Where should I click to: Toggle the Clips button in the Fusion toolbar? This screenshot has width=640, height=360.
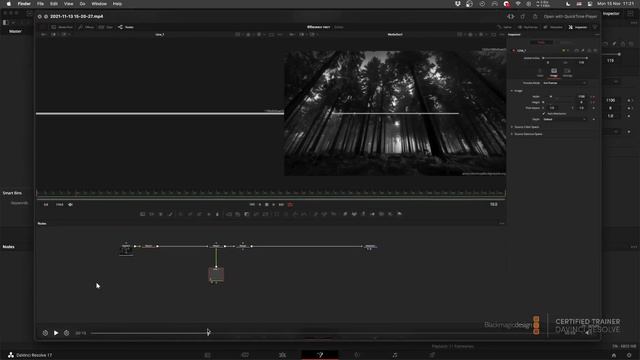click(106, 27)
